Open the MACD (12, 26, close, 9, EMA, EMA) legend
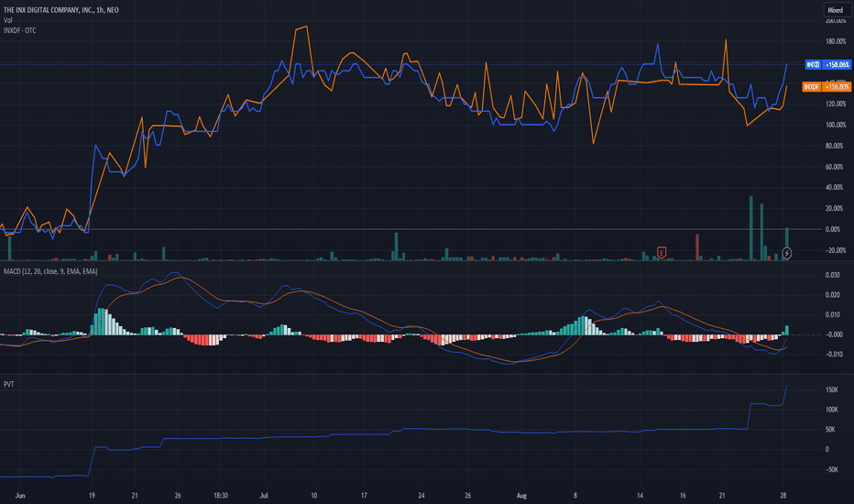 (x=50, y=271)
